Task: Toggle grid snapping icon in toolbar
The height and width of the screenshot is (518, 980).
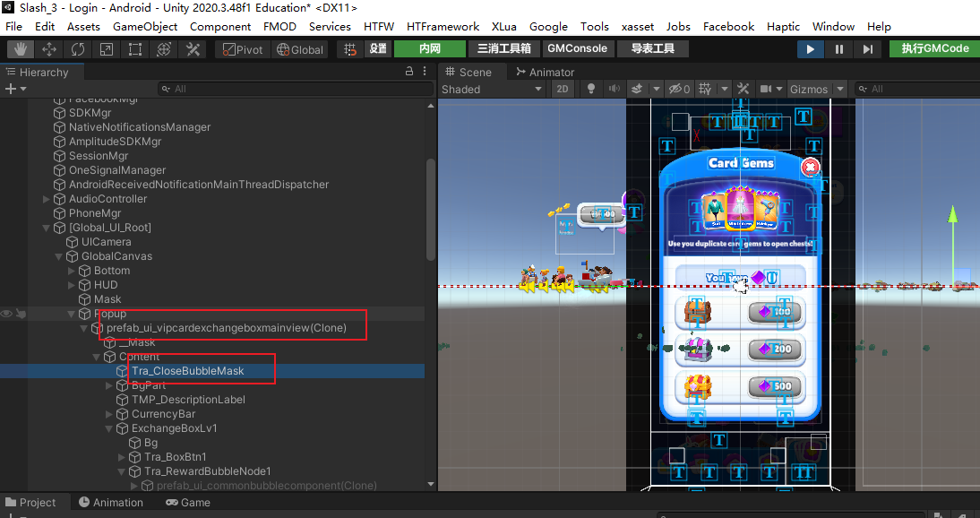Action: pyautogui.click(x=350, y=48)
